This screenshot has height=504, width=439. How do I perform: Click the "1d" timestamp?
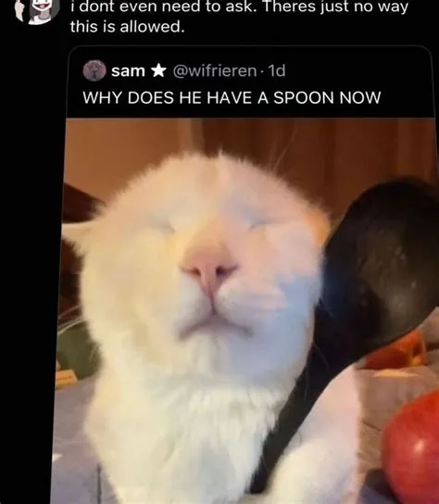276,70
